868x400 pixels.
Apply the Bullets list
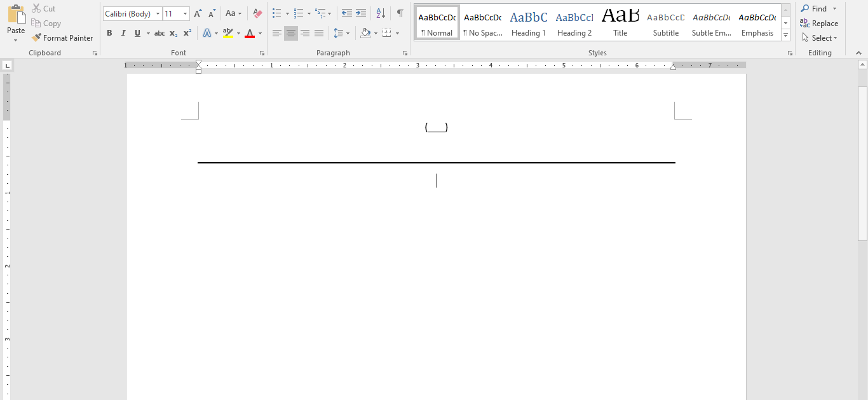[x=277, y=13]
